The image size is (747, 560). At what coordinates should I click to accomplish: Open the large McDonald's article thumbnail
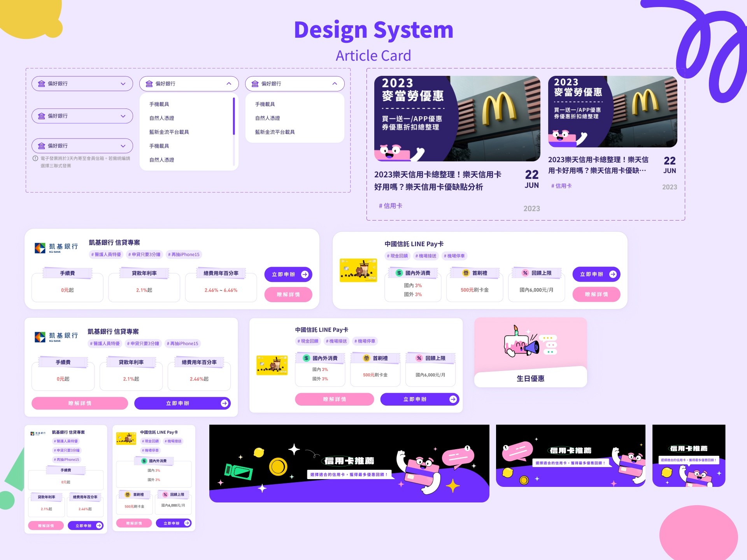pyautogui.click(x=457, y=119)
